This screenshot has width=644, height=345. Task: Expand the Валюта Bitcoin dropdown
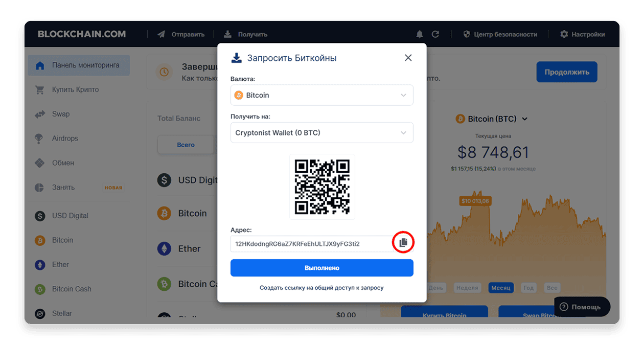[x=322, y=95]
